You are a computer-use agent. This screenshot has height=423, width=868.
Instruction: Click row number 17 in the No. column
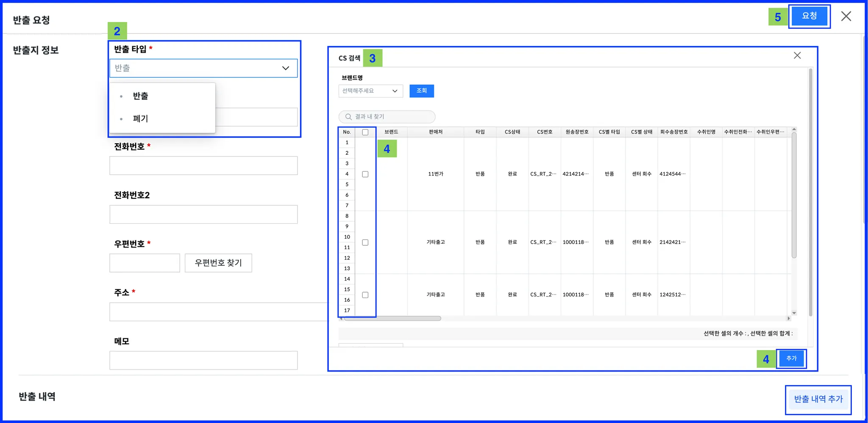pyautogui.click(x=347, y=311)
